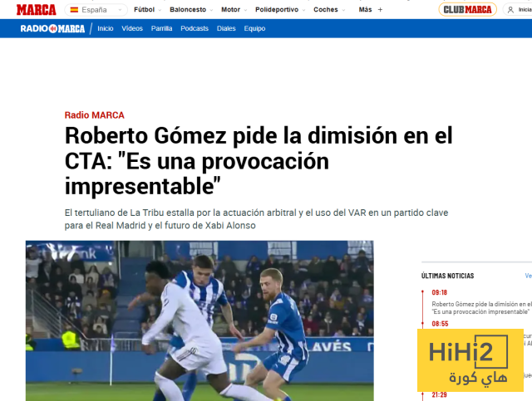The height and width of the screenshot is (401, 532).
Task: Open the Polideportivo menu
Action: coord(281,10)
